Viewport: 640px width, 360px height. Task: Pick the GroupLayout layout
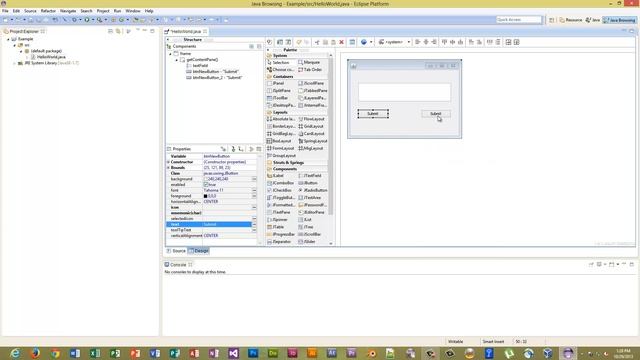[x=281, y=156]
